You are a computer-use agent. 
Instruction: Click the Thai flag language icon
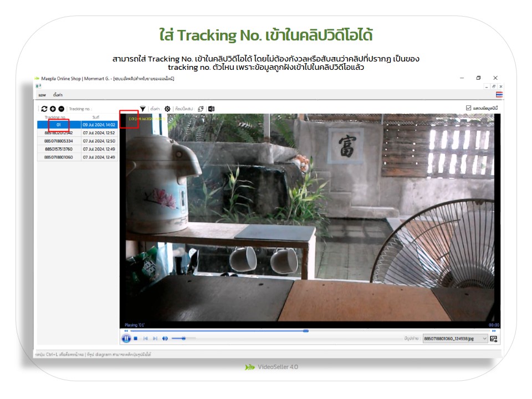pos(499,95)
